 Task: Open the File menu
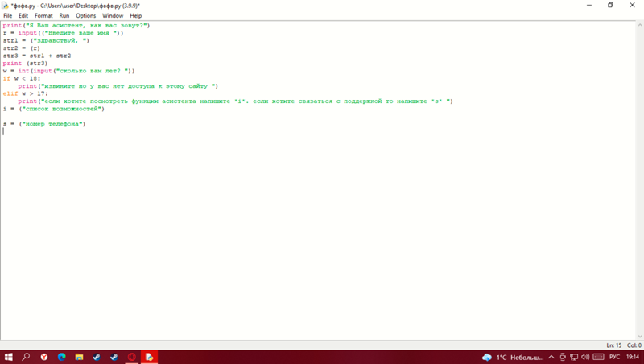(x=7, y=15)
